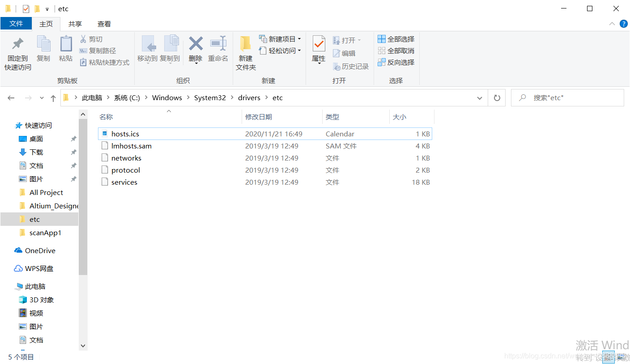The width and height of the screenshot is (630, 364).
Task: Switch to the Share (共享) tab
Action: pos(75,24)
